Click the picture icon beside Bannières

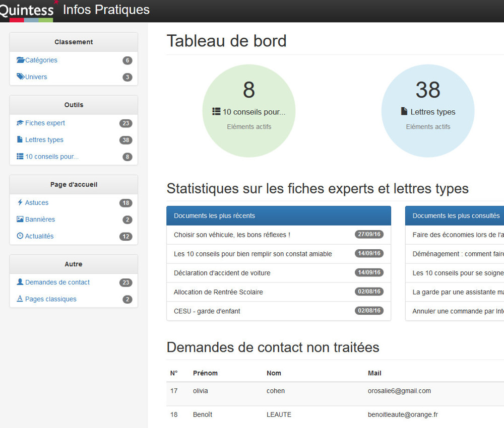pyautogui.click(x=20, y=220)
